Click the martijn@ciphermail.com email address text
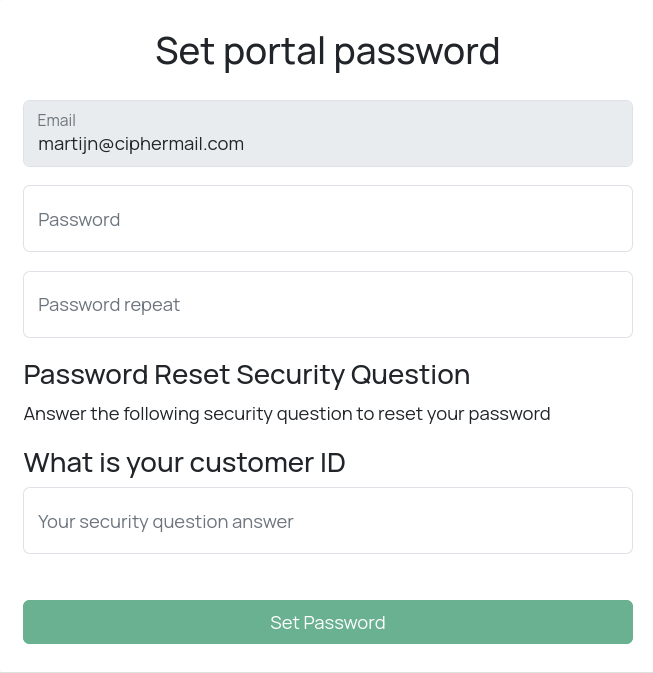The width and height of the screenshot is (653, 673). 141,144
